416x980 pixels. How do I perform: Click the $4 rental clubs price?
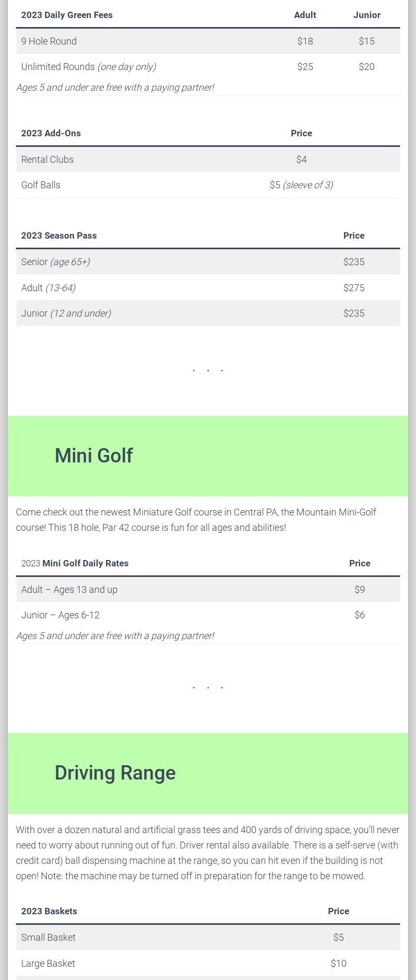pyautogui.click(x=301, y=160)
